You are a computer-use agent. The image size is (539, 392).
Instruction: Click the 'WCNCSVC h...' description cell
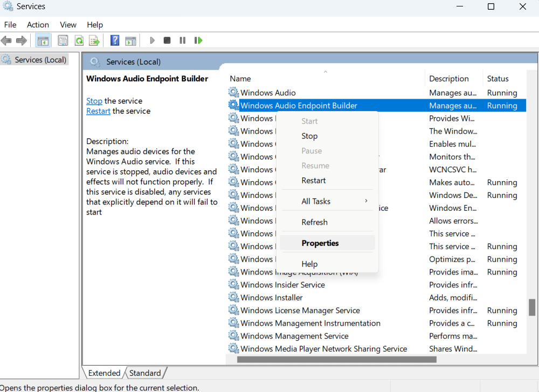tap(453, 169)
